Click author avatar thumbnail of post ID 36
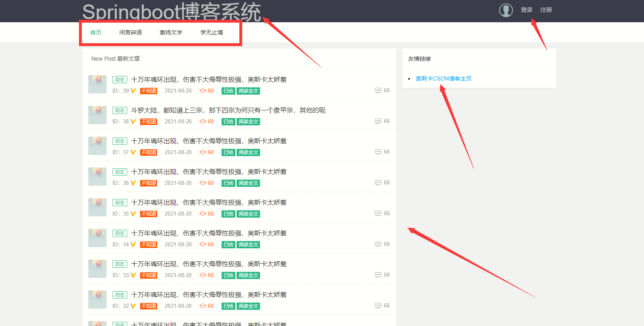This screenshot has width=644, height=326. 97,176
